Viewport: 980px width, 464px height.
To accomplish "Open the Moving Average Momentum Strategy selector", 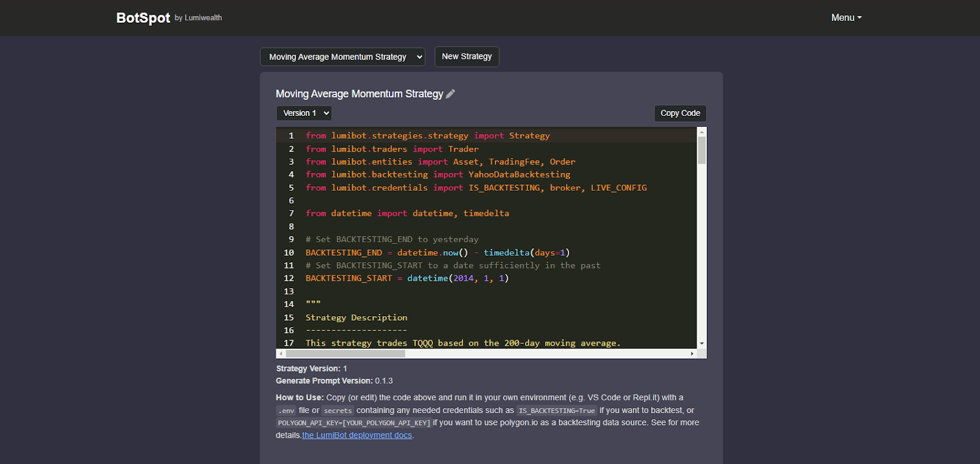I will coord(342,57).
